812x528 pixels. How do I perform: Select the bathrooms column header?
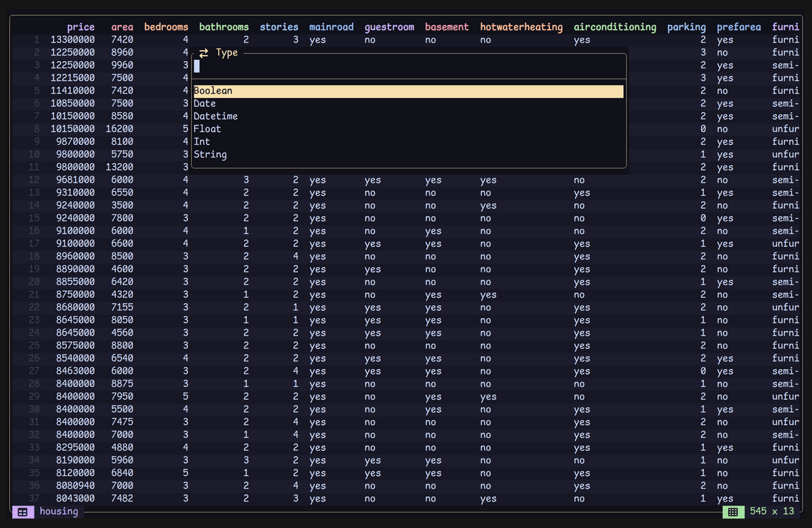tap(224, 27)
